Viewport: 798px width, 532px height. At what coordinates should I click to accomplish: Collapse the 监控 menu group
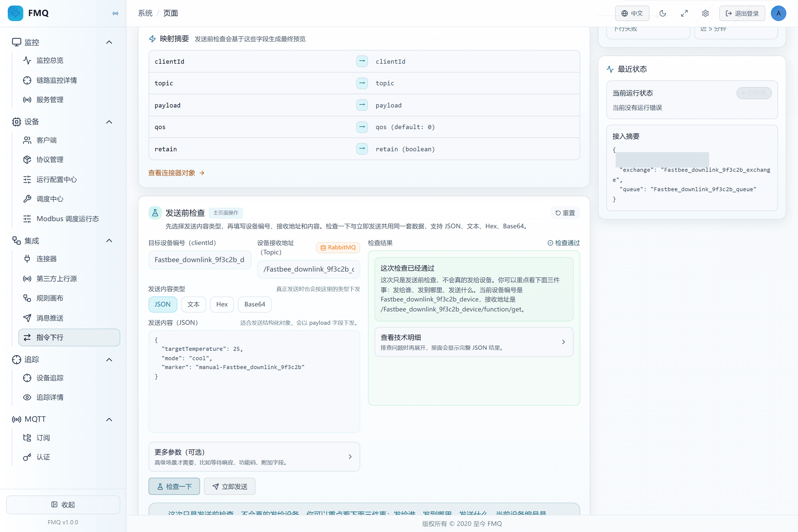point(109,42)
